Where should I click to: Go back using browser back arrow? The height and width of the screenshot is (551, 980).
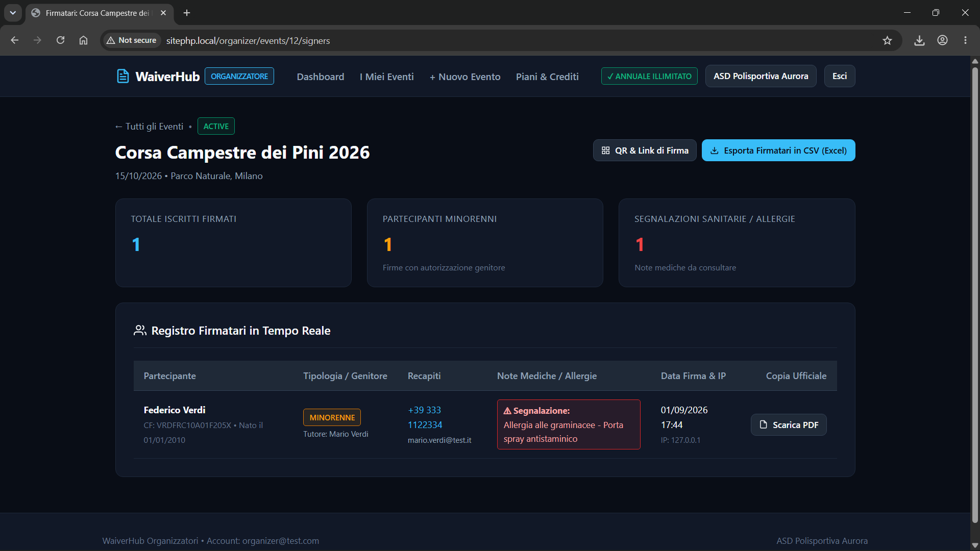(15, 40)
